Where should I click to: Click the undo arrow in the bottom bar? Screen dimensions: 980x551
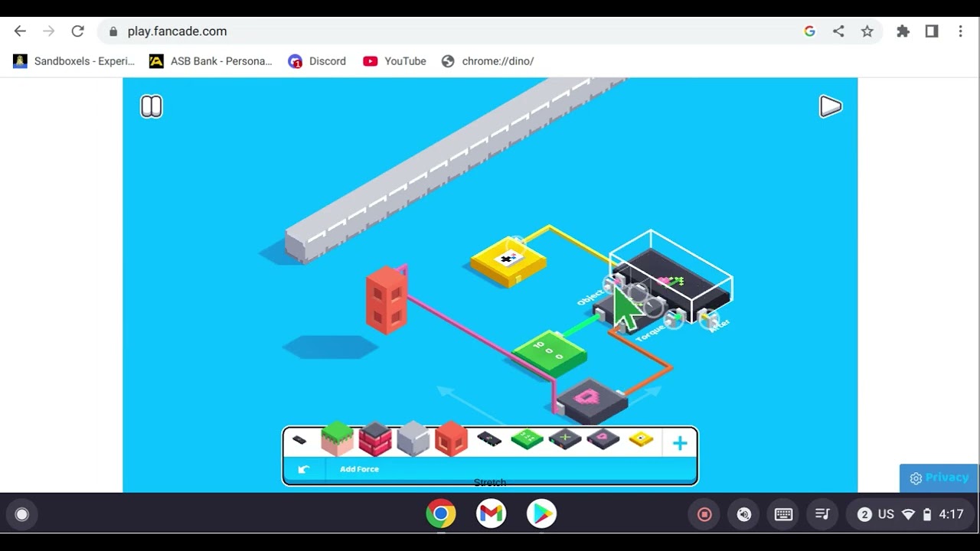point(304,469)
